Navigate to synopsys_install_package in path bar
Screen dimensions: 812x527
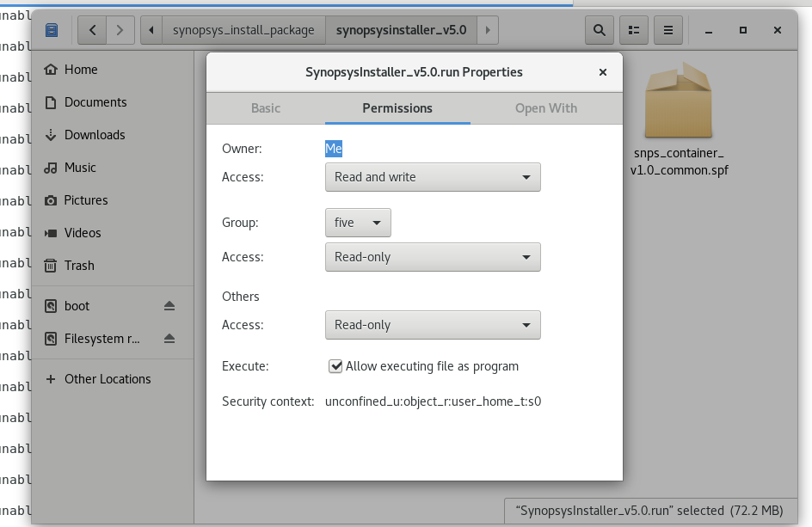(x=243, y=30)
